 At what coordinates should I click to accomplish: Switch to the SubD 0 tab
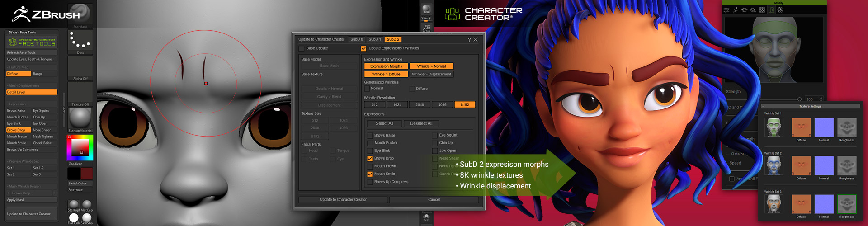point(357,40)
